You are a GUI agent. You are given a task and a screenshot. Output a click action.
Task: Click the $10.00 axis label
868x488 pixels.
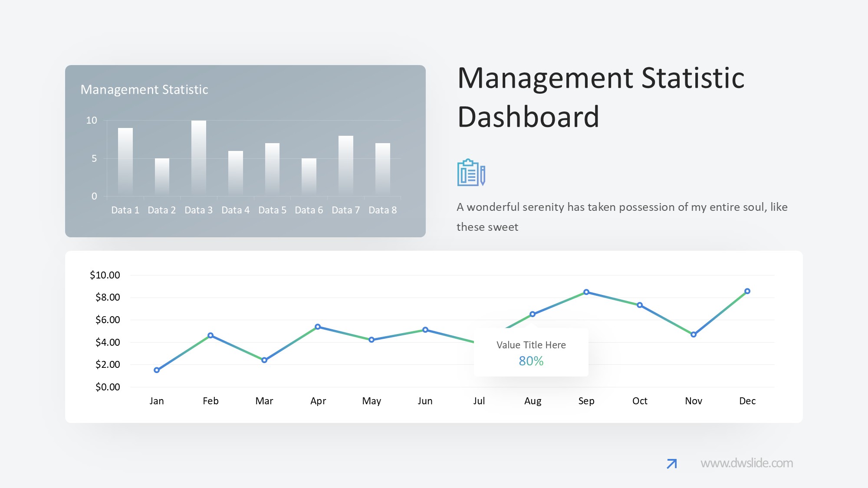click(105, 275)
